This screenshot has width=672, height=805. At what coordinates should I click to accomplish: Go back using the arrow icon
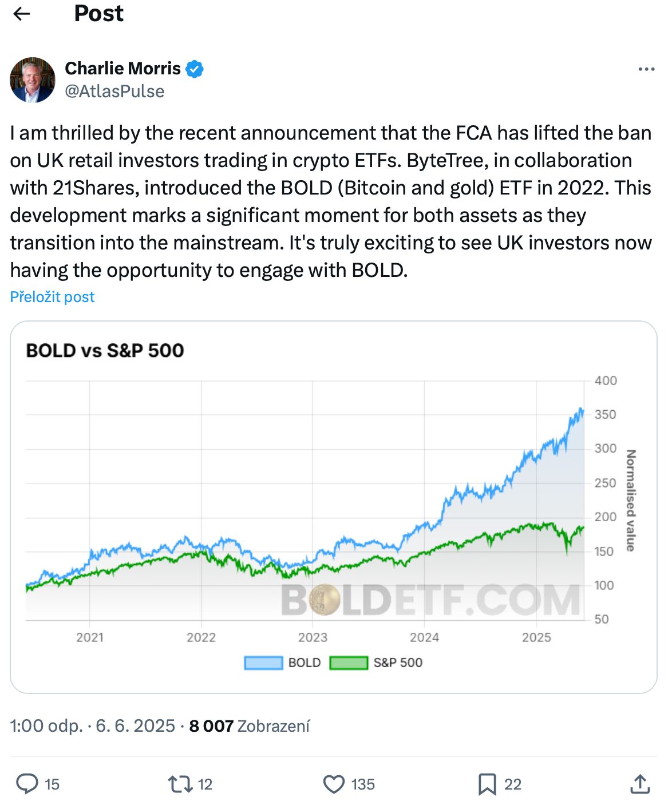tap(22, 14)
